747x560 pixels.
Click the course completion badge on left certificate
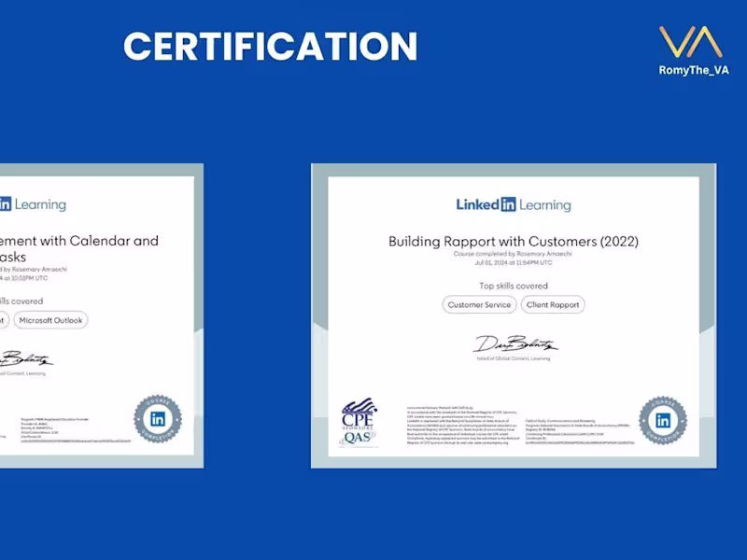click(x=158, y=419)
